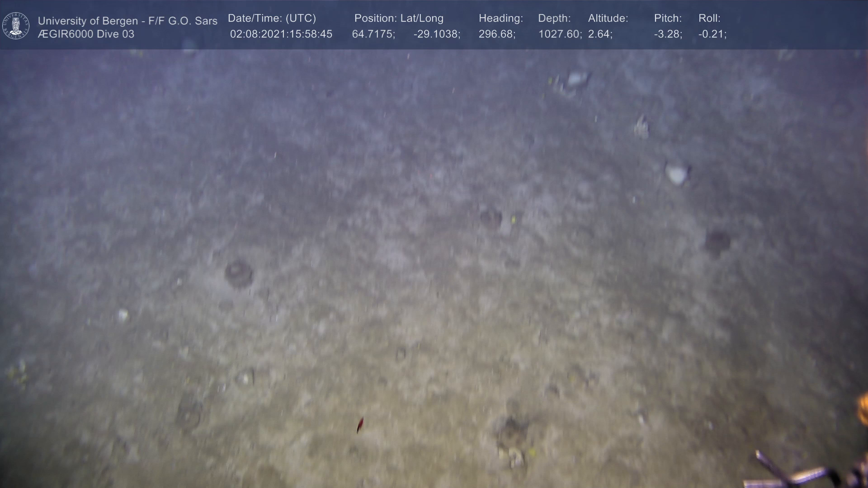Click the Depth label
Viewport: 868px width, 488px height.
[x=554, y=19]
